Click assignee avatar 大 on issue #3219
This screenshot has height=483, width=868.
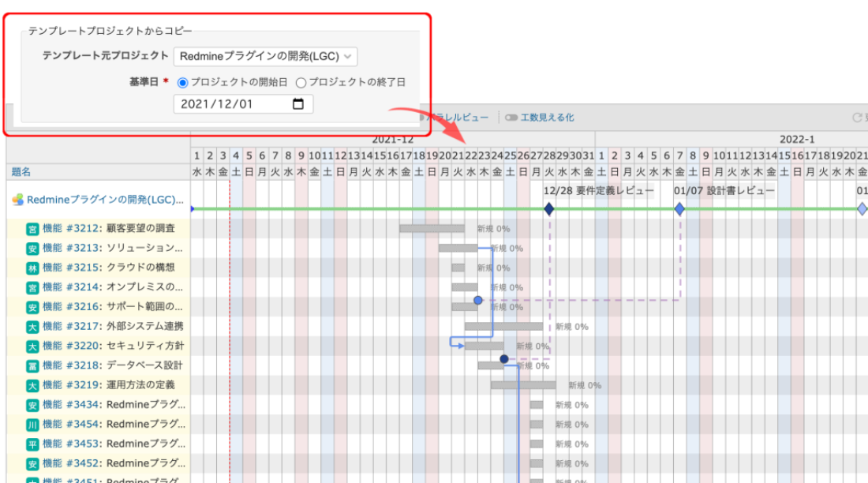click(32, 385)
